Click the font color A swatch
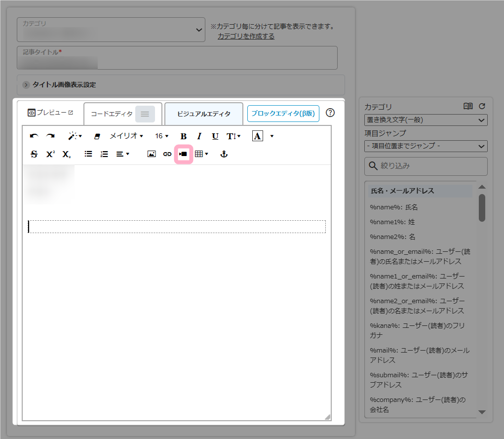Viewport: 504px width, 439px height. (x=257, y=136)
